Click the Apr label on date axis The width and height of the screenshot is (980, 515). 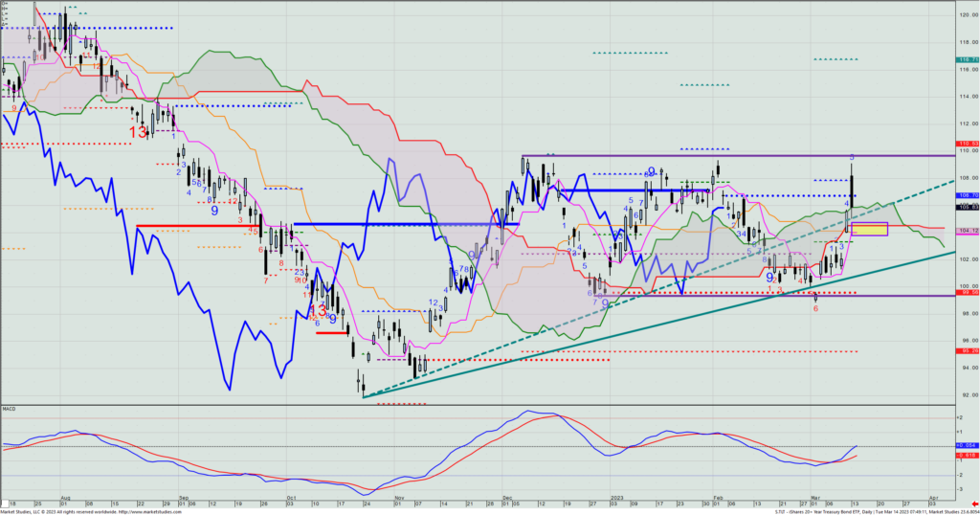932,498
